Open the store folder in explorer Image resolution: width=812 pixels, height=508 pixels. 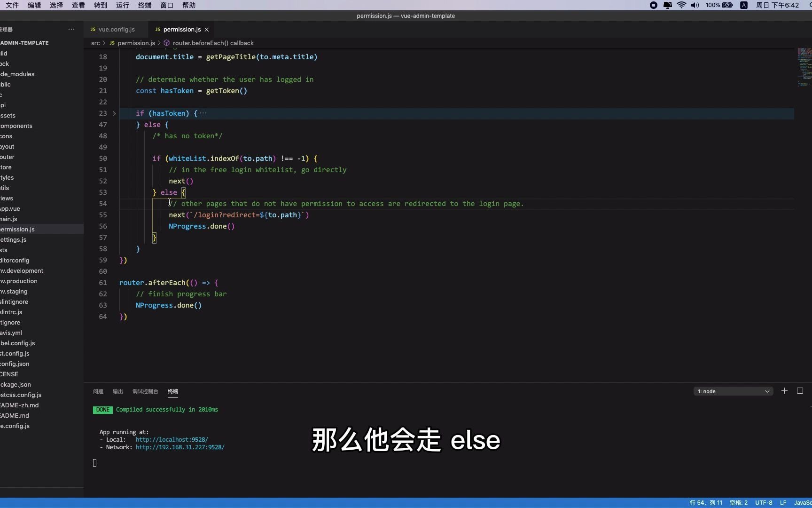coord(42,167)
